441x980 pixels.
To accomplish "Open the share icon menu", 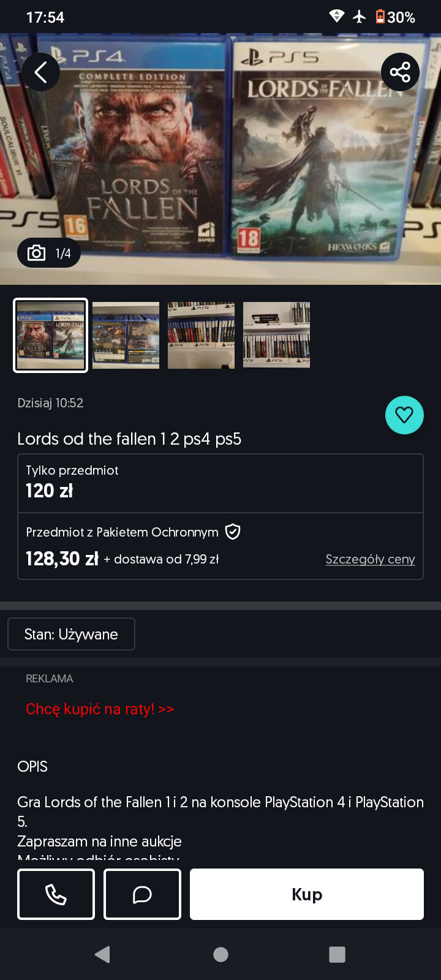I will pyautogui.click(x=400, y=72).
